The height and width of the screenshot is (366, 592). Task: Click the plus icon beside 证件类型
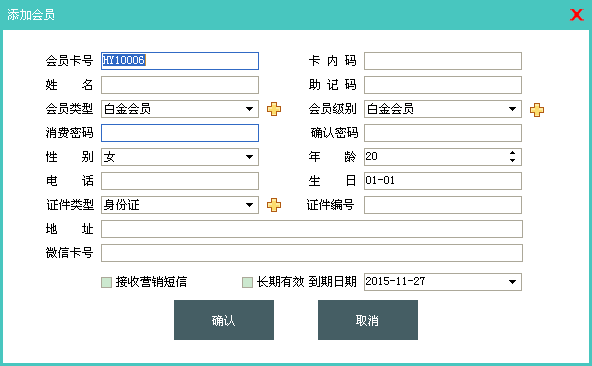274,205
